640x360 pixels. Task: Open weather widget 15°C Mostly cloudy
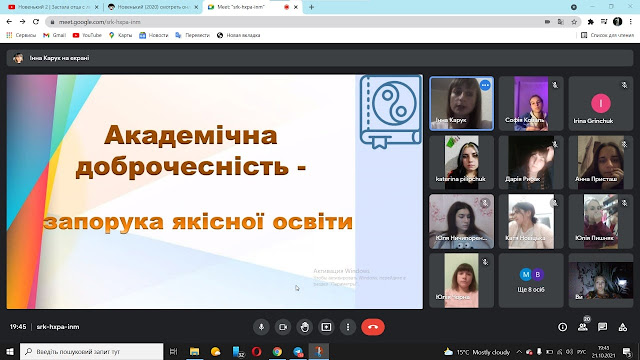point(477,352)
